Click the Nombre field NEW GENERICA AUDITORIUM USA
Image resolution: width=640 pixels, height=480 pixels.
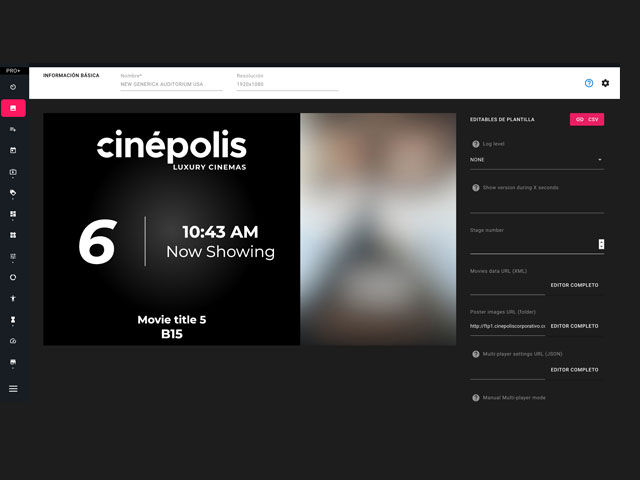[171, 84]
